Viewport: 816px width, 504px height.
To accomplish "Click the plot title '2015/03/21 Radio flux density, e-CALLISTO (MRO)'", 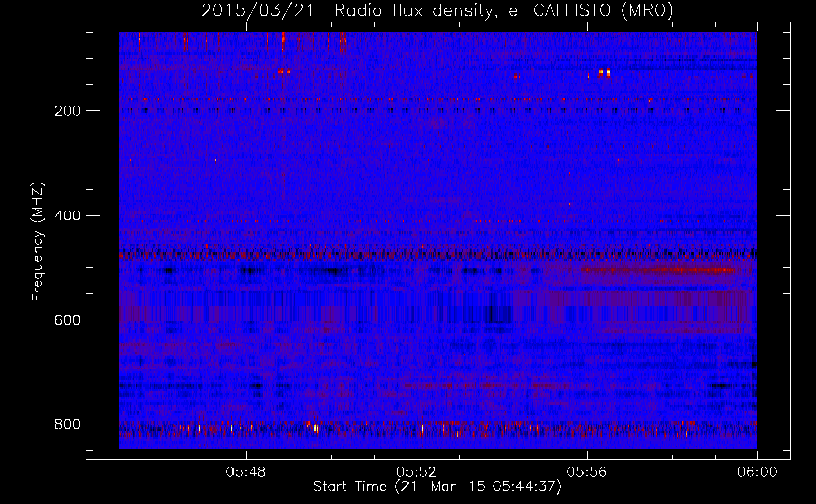I will click(x=437, y=10).
